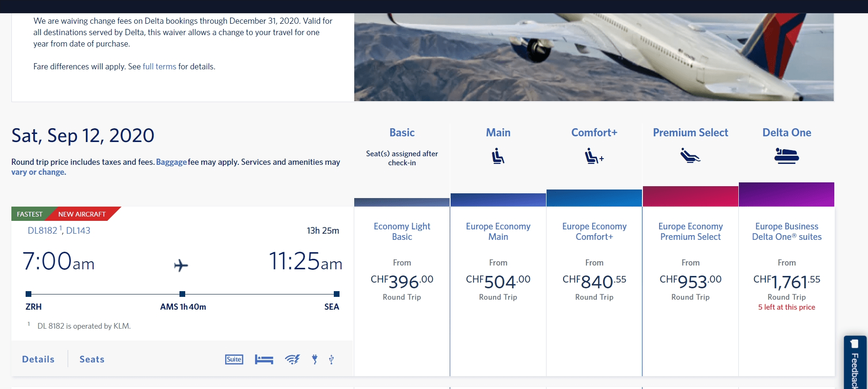The width and height of the screenshot is (868, 389).
Task: Open the Seats view
Action: pyautogui.click(x=92, y=360)
